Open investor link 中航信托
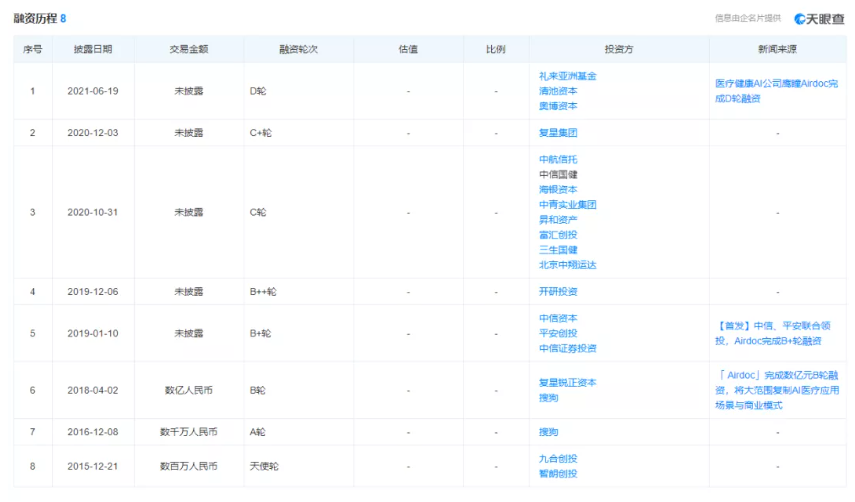The width and height of the screenshot is (855, 502). 558,160
